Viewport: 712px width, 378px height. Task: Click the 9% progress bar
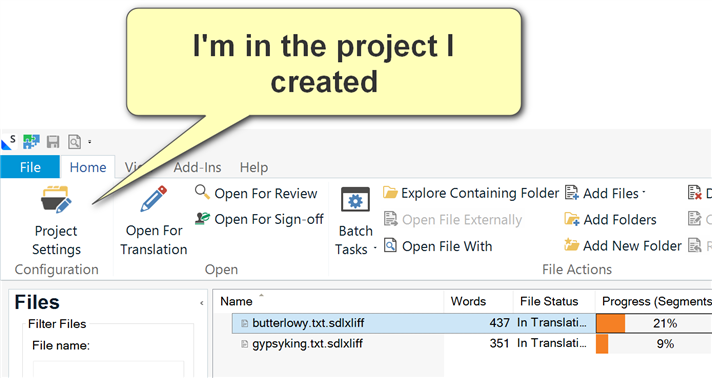click(654, 344)
